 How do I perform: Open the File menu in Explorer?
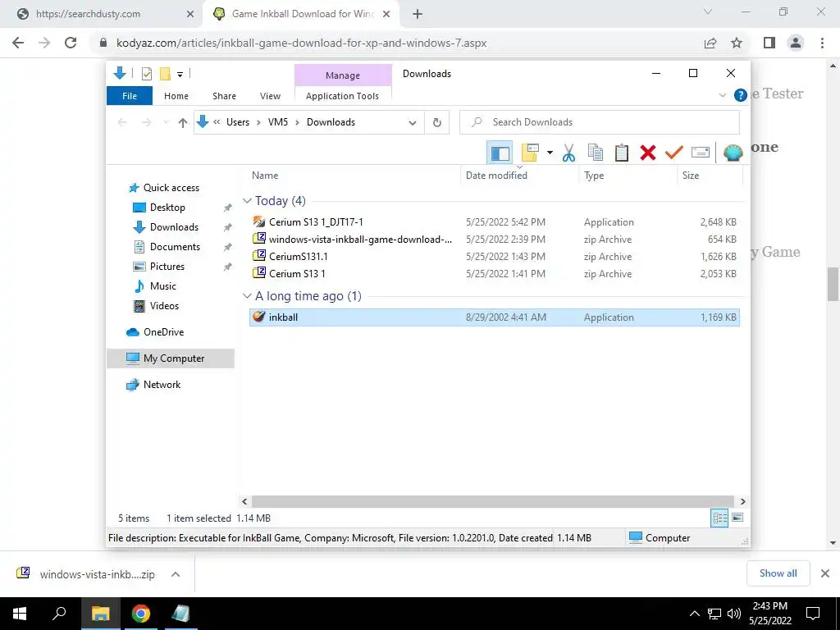(x=130, y=96)
